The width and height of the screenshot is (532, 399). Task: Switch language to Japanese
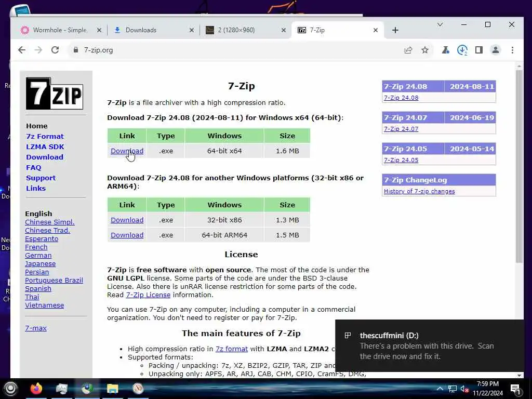[x=40, y=263]
